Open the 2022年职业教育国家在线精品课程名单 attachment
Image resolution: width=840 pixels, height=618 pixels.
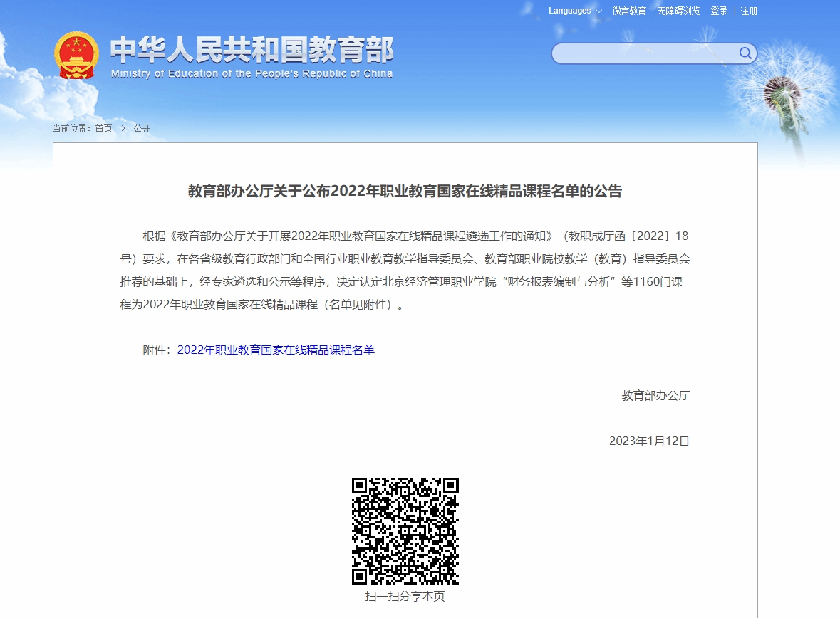[x=276, y=350]
